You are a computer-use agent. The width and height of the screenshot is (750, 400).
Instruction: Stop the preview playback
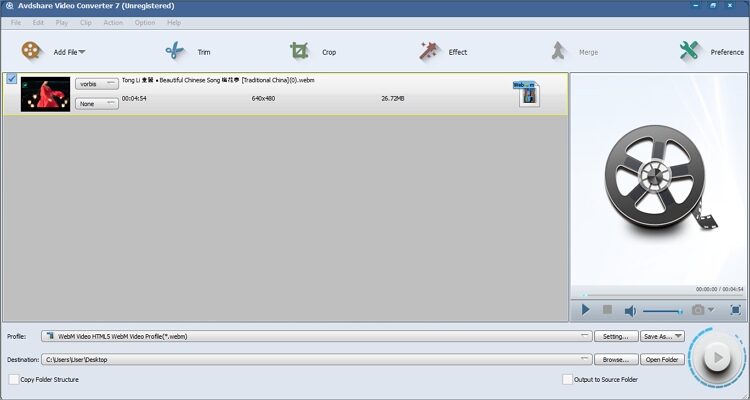click(607, 310)
